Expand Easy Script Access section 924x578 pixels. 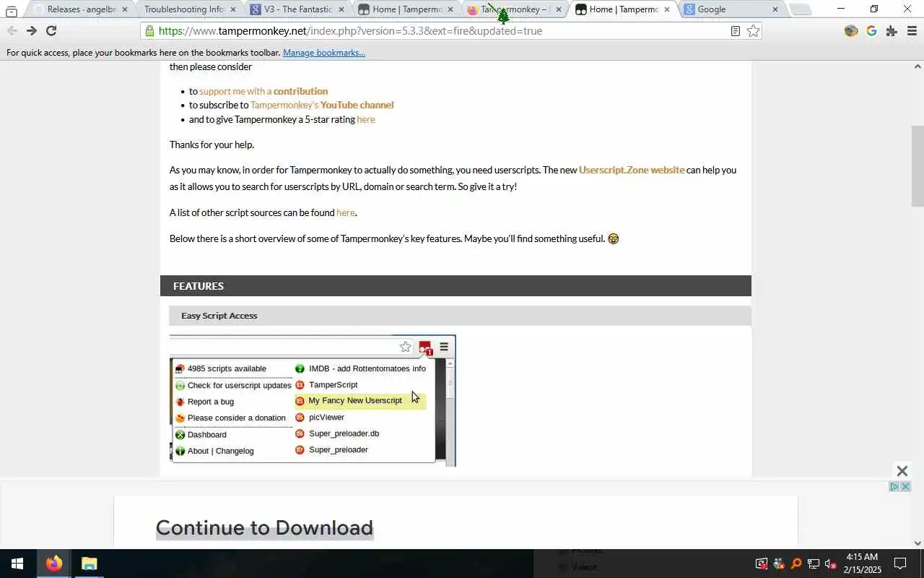460,316
